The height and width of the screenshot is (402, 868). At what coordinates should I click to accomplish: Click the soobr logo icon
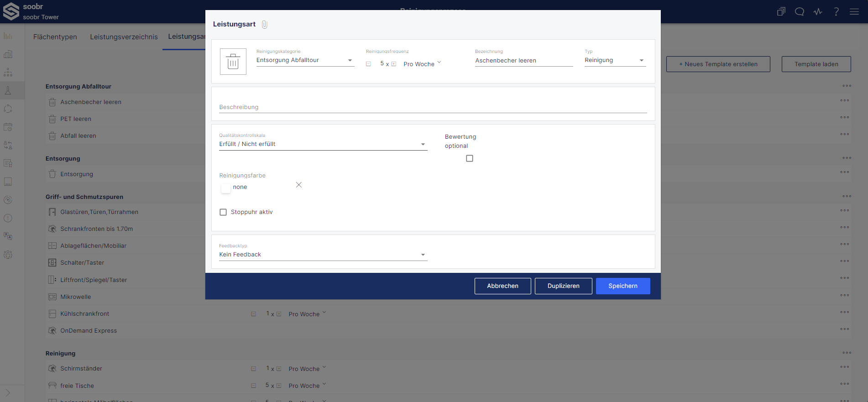11,12
